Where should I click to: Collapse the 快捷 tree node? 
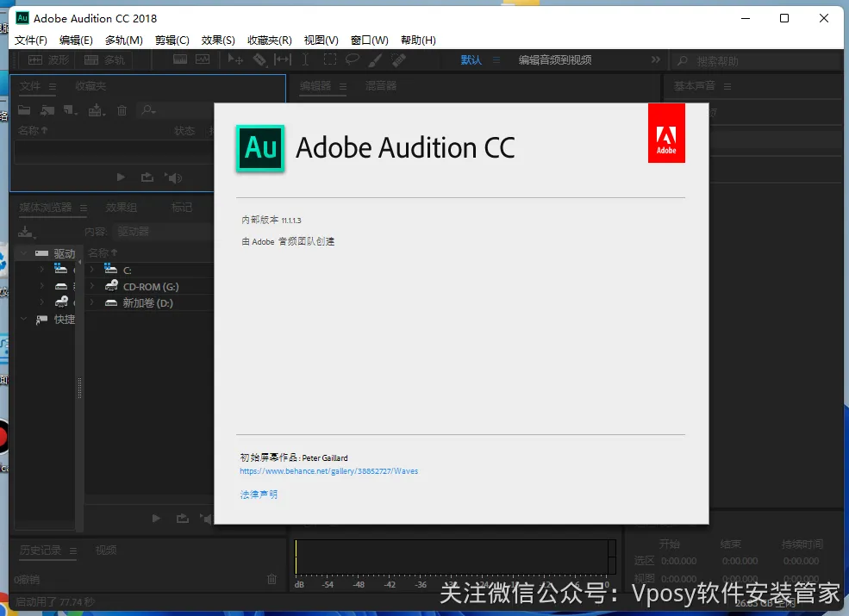(24, 319)
